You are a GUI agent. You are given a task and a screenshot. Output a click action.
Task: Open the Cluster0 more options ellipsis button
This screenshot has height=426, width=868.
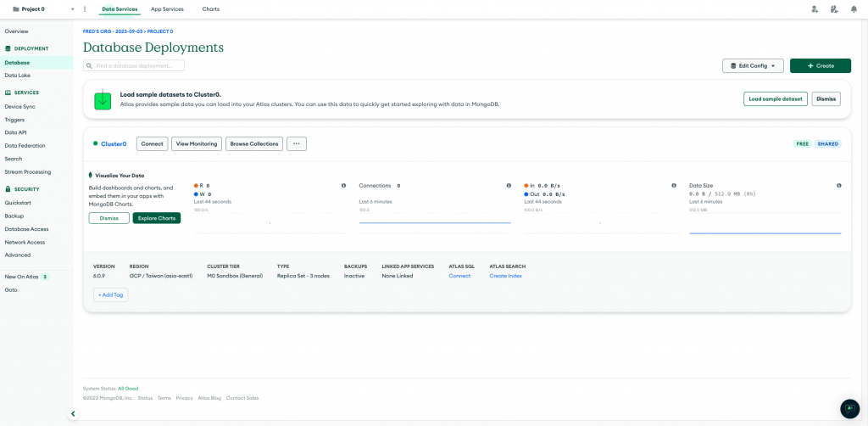[296, 143]
